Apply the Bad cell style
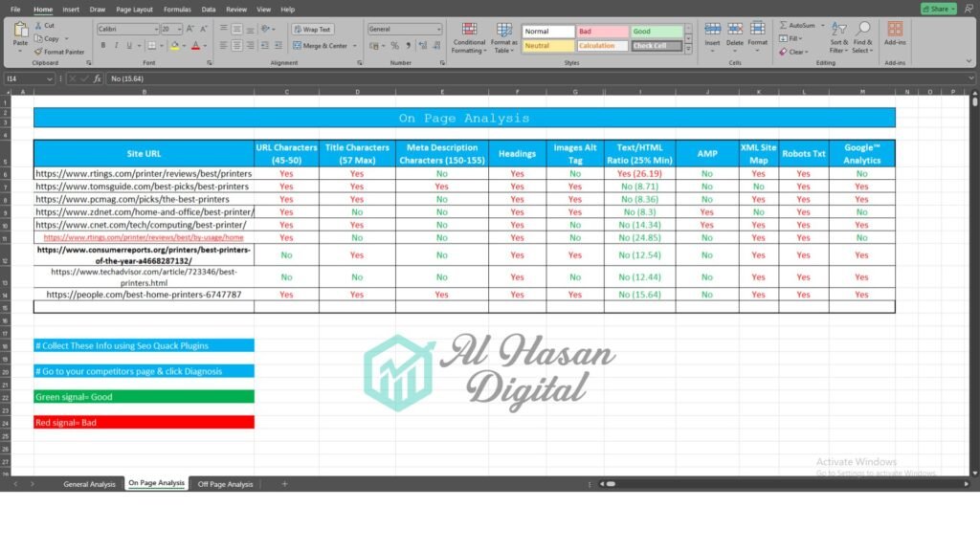Viewport: 980px width, 551px height. tap(602, 32)
